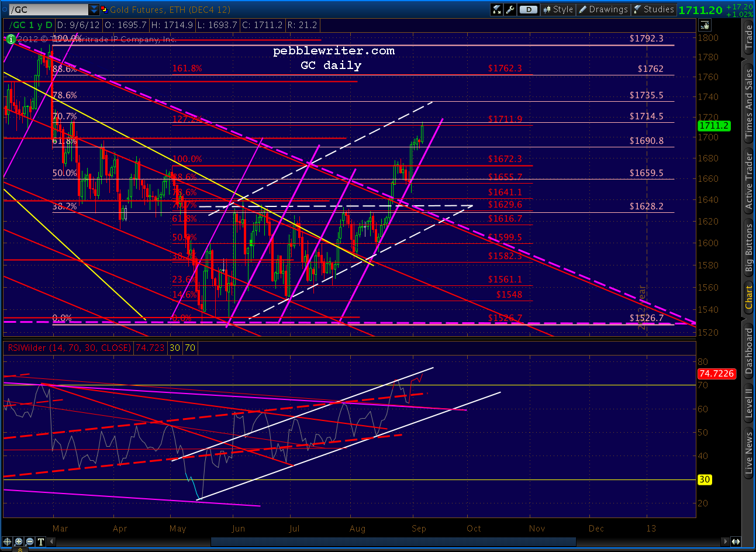Viewport: 756px width, 552px height.
Task: Click the red $1548 level label
Action: (509, 295)
